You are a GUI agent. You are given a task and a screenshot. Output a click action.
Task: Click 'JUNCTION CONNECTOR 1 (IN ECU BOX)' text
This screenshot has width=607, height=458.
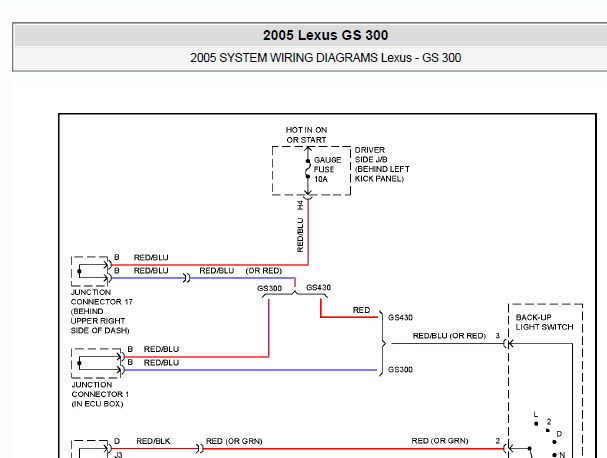tap(100, 394)
